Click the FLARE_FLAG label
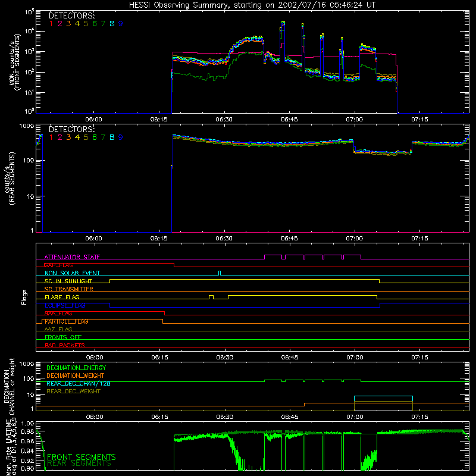 pos(62,297)
